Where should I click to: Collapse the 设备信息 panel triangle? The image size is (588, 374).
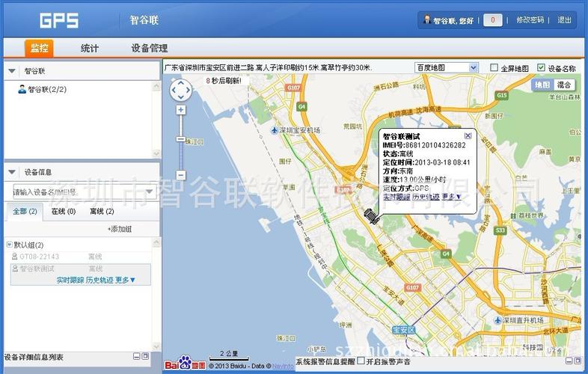tap(12, 172)
